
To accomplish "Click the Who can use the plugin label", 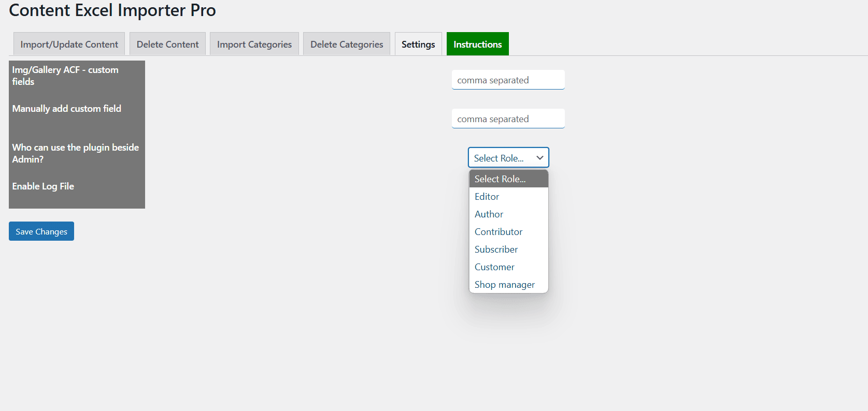I will [76, 153].
